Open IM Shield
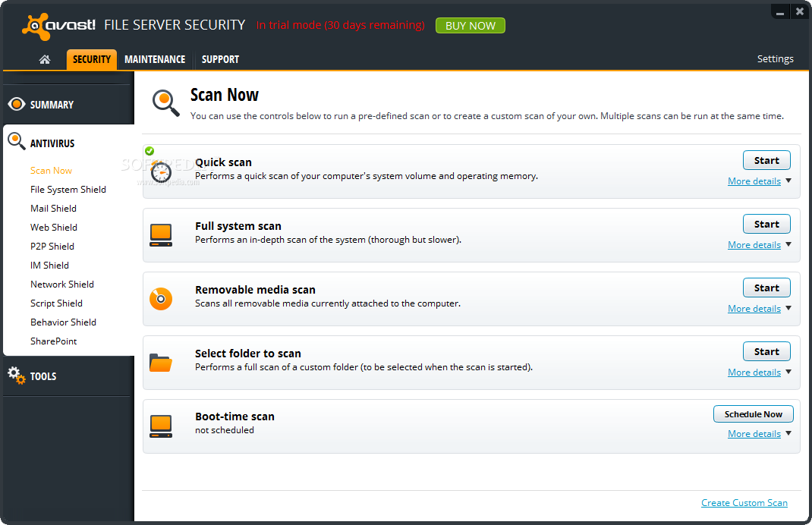This screenshot has width=812, height=525. tap(49, 265)
